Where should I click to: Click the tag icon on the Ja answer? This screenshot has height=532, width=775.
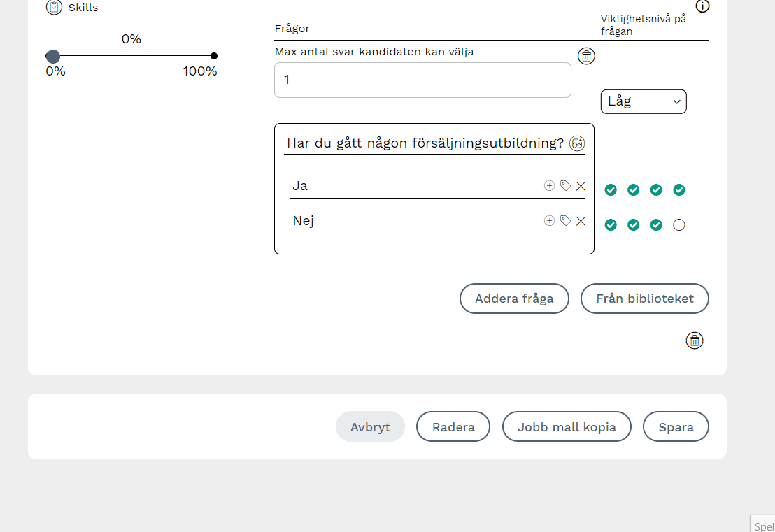coord(565,186)
